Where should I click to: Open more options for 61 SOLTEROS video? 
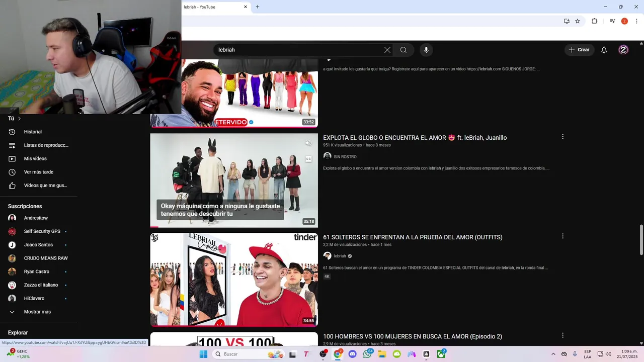[x=562, y=236]
